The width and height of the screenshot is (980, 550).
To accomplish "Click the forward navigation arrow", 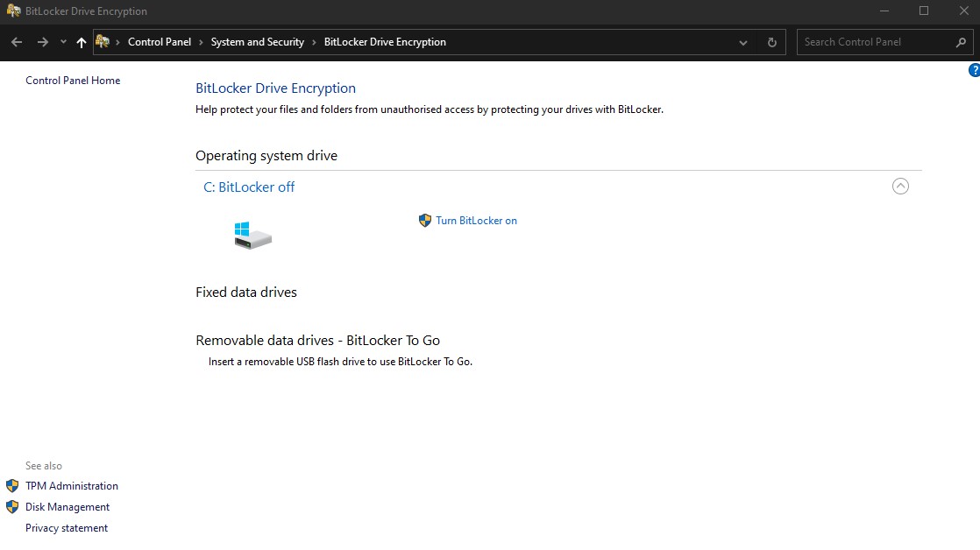I will tap(42, 42).
